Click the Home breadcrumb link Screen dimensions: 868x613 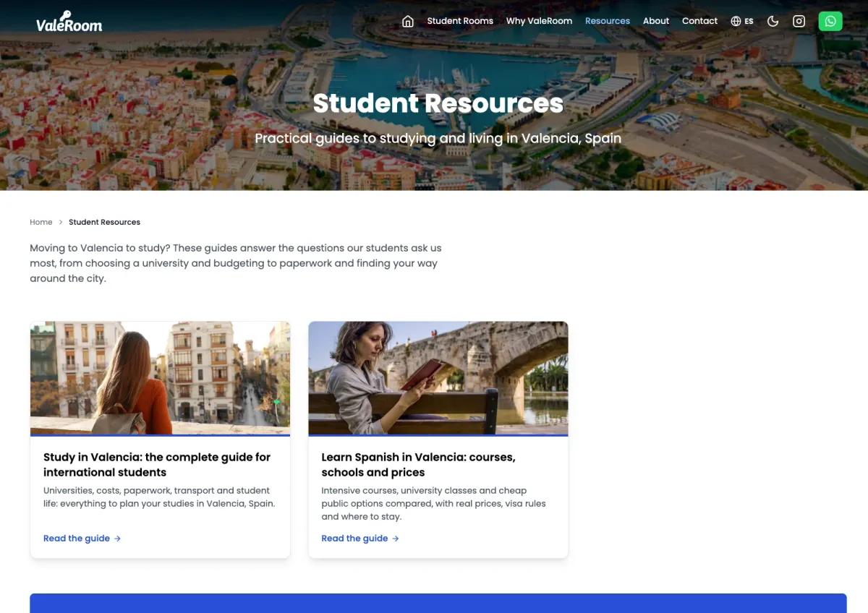point(41,222)
